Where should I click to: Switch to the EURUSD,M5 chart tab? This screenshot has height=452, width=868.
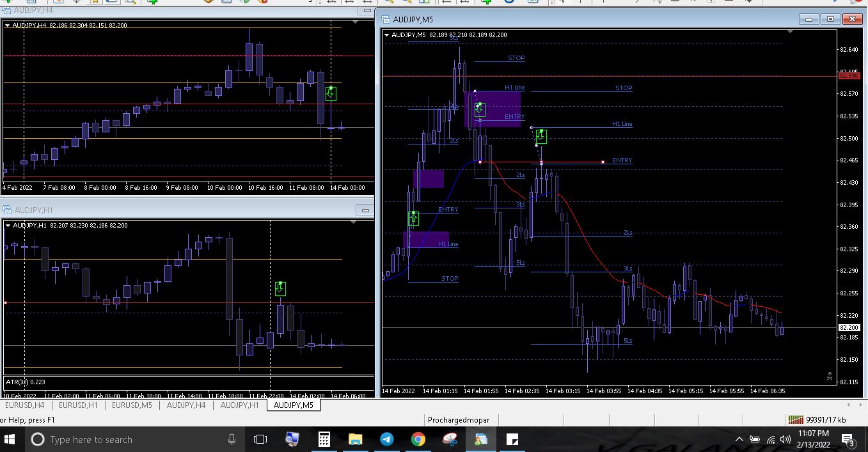pos(132,405)
